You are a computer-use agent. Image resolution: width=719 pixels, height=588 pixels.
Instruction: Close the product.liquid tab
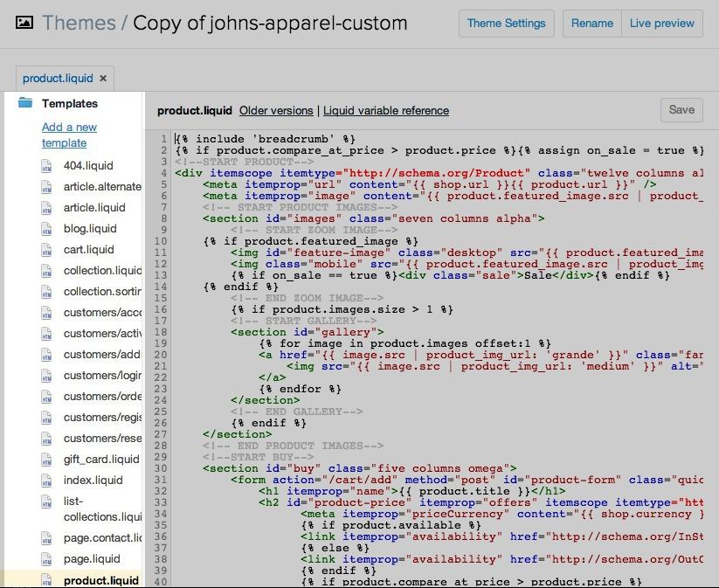point(103,79)
